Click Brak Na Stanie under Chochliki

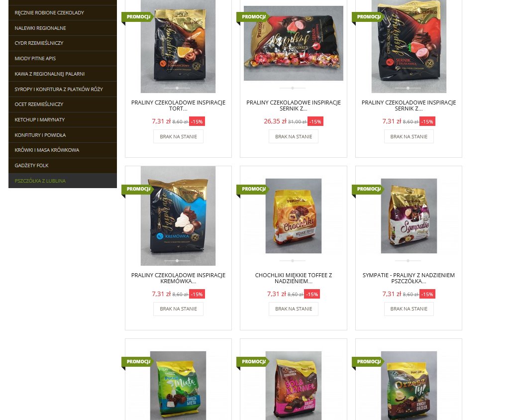pyautogui.click(x=294, y=309)
